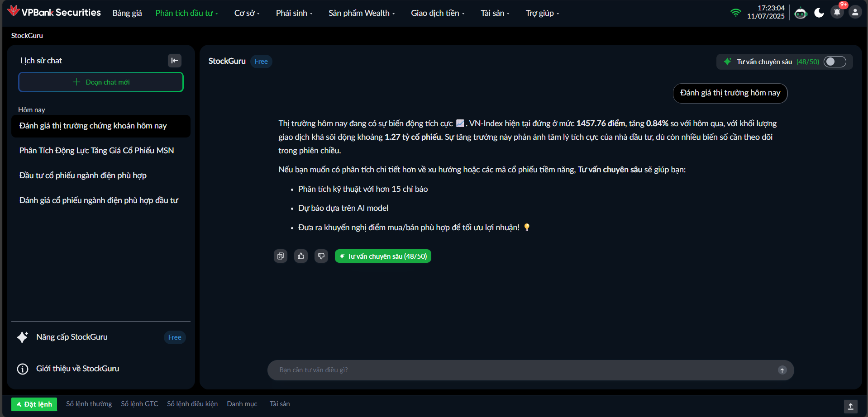868x417 pixels.
Task: Open the Sản phẩm Wealth dropdown menu
Action: click(x=361, y=13)
